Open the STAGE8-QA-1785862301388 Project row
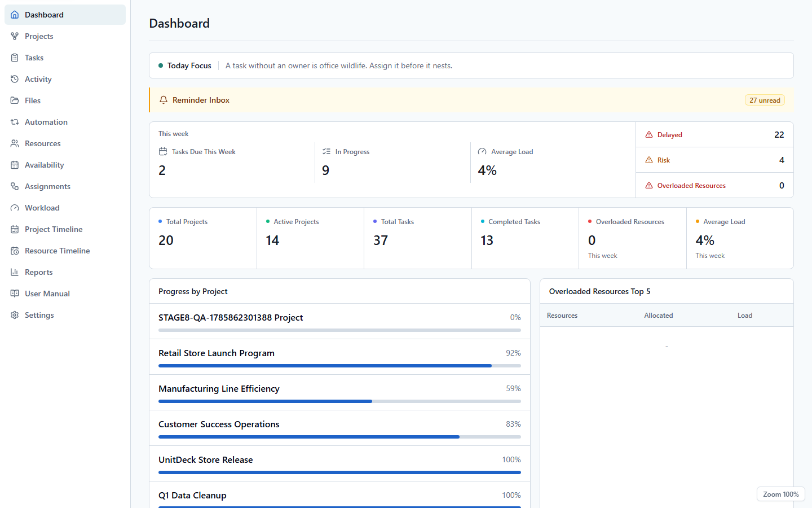This screenshot has width=812, height=508. (339, 321)
